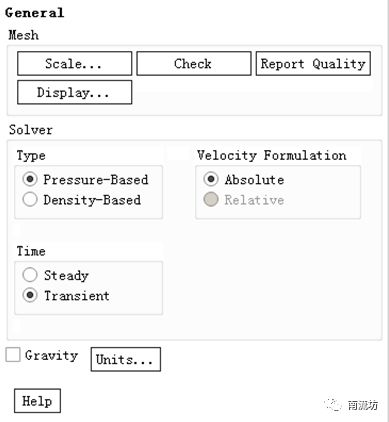The height and width of the screenshot is (422, 389).
Task: Click the General panel heading
Action: (34, 13)
